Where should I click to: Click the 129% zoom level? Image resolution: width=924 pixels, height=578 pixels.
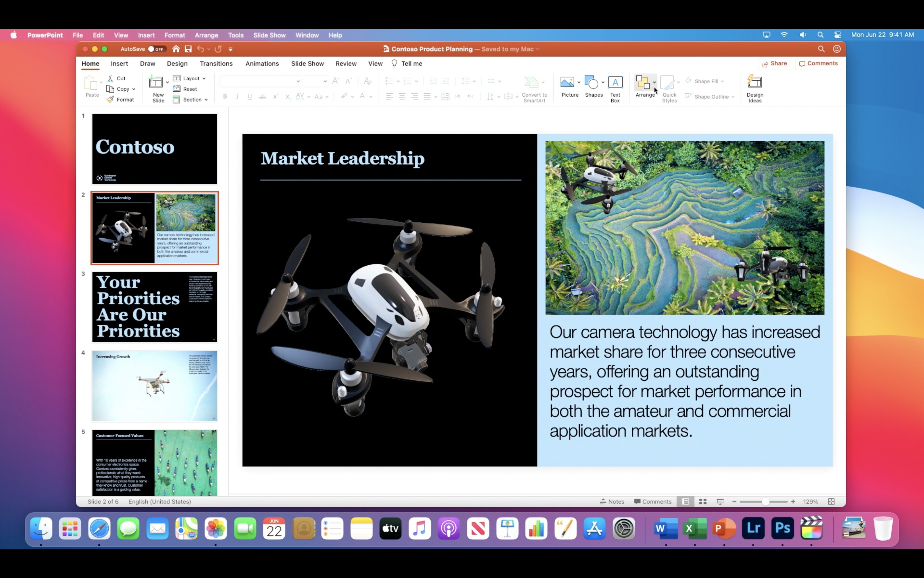[810, 501]
